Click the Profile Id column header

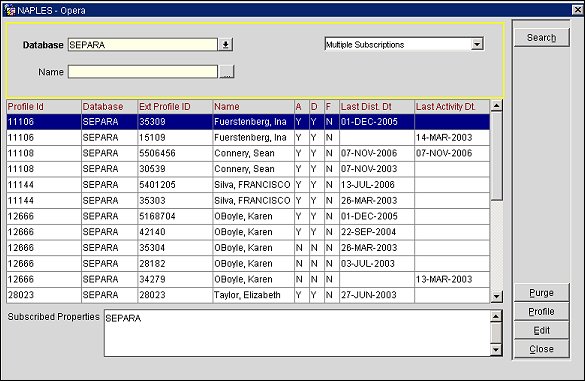(x=44, y=107)
